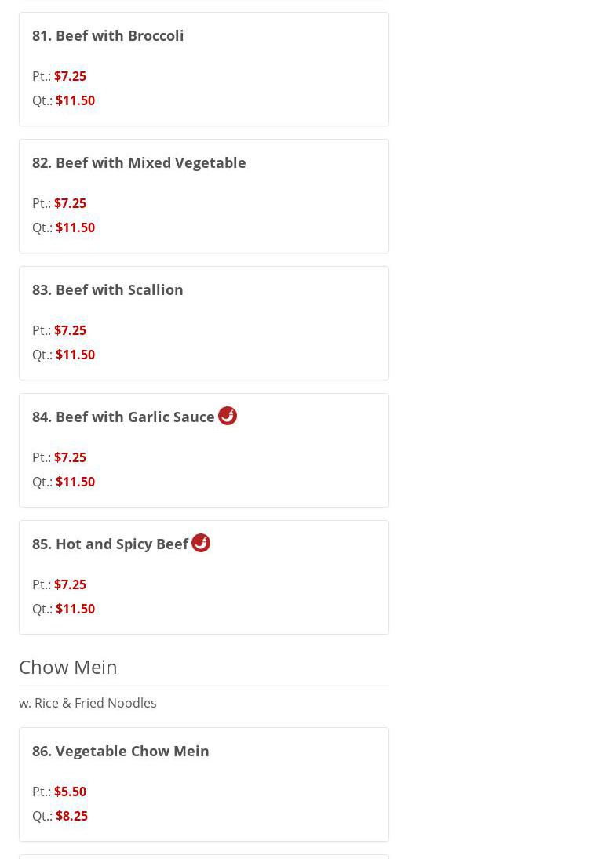Click the pint price $7.25 for Beef with Broccoli
The height and width of the screenshot is (859, 616).
tap(70, 76)
